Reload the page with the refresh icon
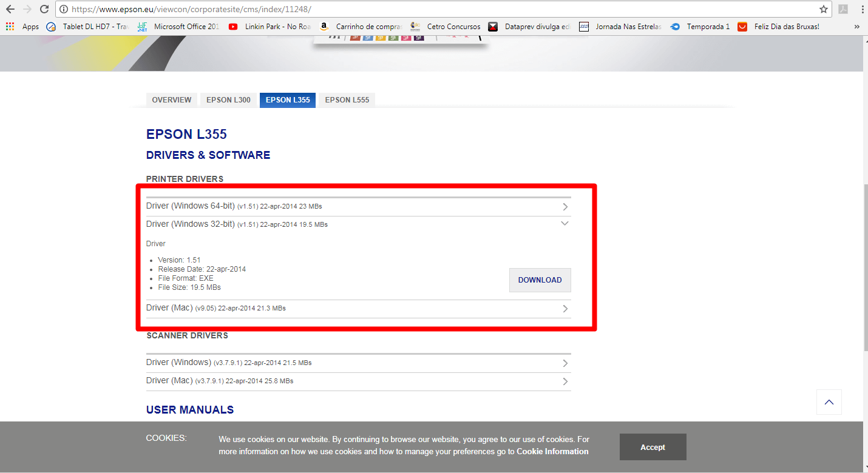The image size is (868, 473). click(44, 9)
